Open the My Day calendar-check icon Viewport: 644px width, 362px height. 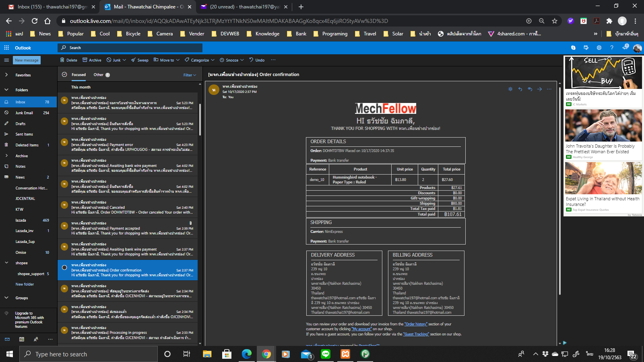[586, 47]
